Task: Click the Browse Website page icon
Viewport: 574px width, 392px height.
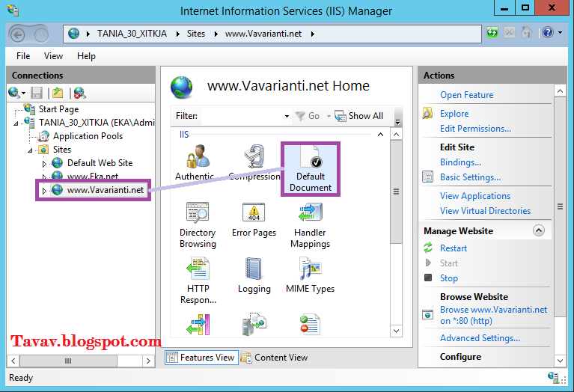Action: click(x=427, y=315)
